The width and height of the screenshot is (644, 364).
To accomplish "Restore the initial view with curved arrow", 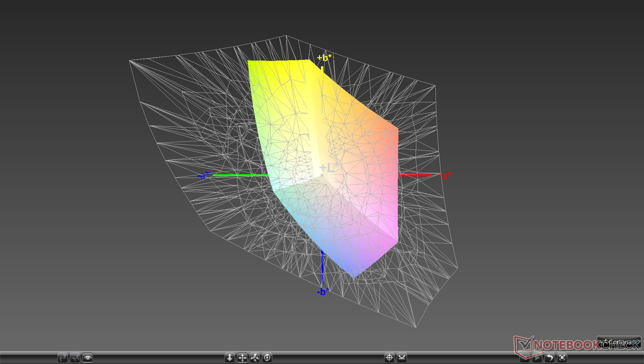I will tap(550, 358).
